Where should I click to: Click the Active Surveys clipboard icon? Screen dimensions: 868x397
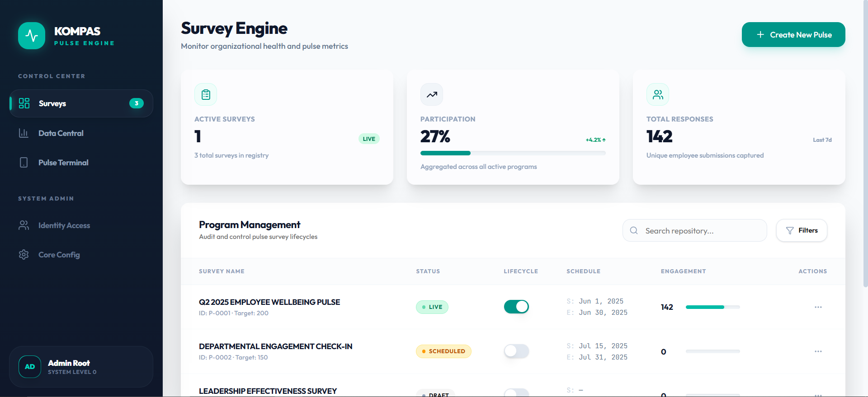206,94
